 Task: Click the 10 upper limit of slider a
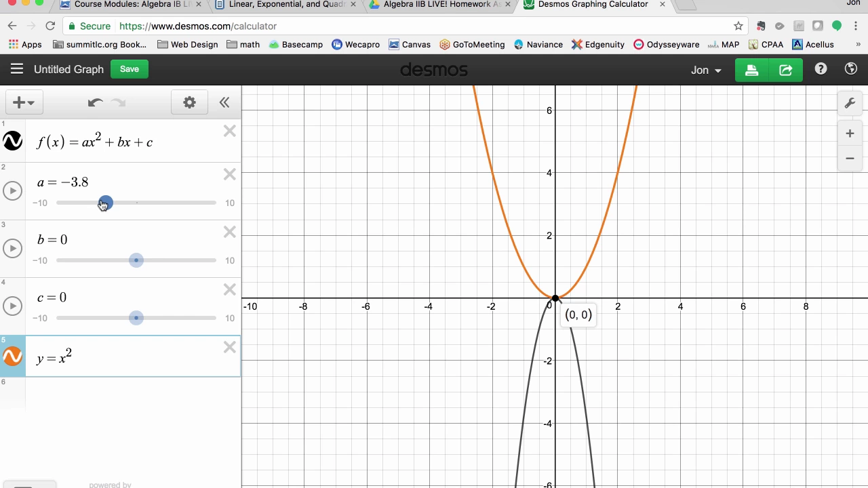(x=230, y=203)
